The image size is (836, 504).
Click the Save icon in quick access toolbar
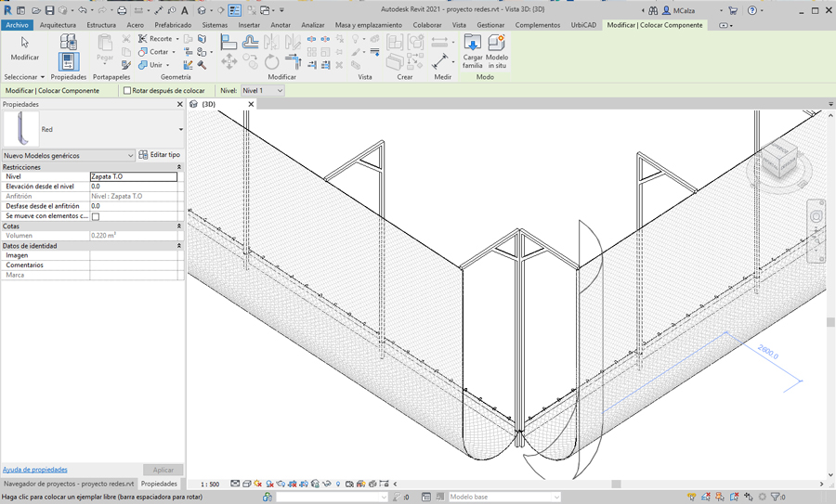(49, 10)
